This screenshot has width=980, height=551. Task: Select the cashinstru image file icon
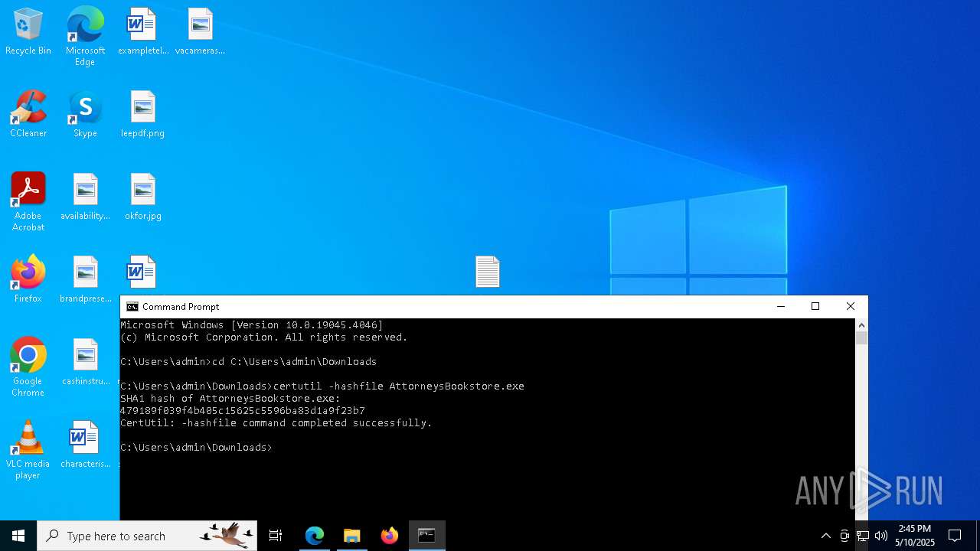point(85,363)
